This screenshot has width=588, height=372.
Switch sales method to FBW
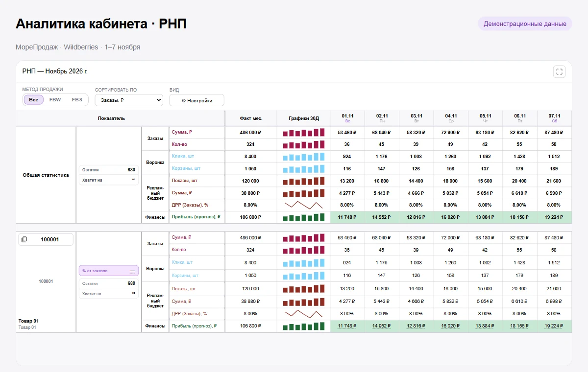(x=55, y=100)
